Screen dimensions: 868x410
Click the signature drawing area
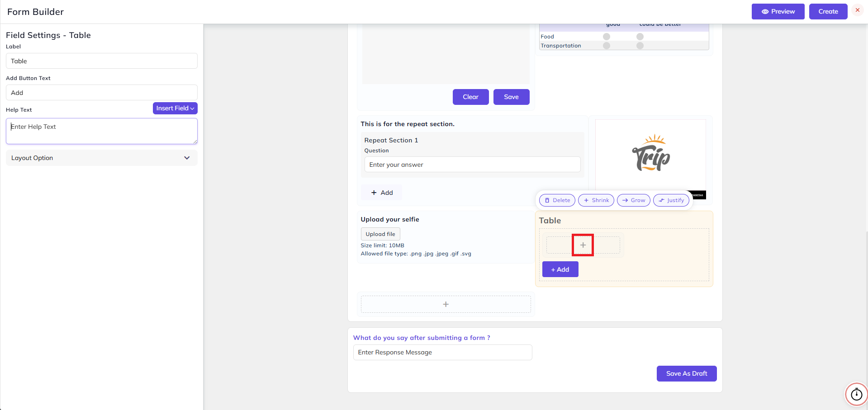point(446,54)
